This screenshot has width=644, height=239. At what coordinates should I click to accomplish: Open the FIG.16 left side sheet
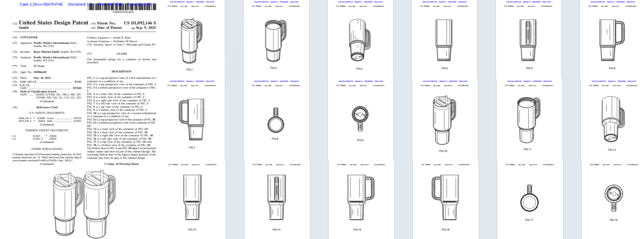click(x=446, y=200)
